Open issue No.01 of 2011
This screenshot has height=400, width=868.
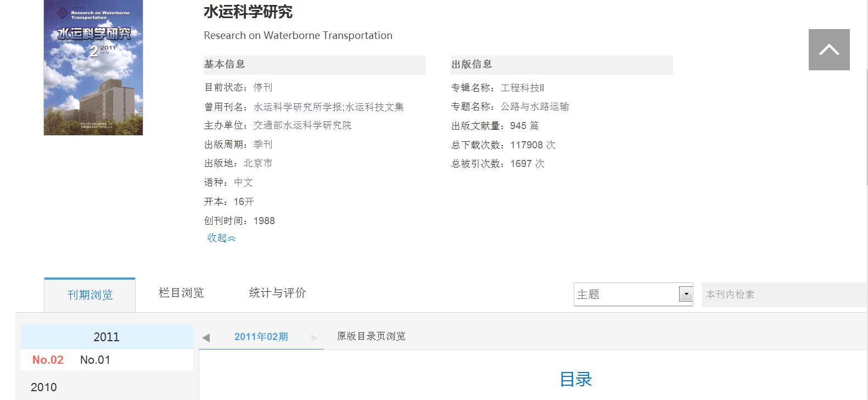click(x=95, y=360)
